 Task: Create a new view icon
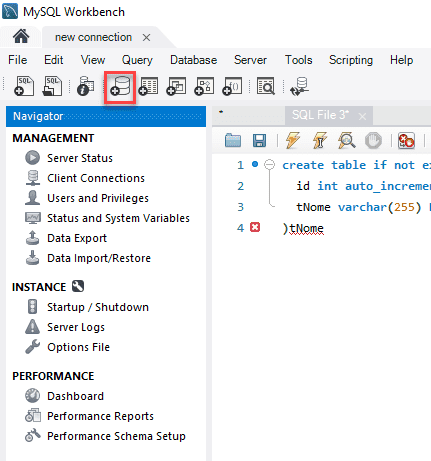click(176, 86)
